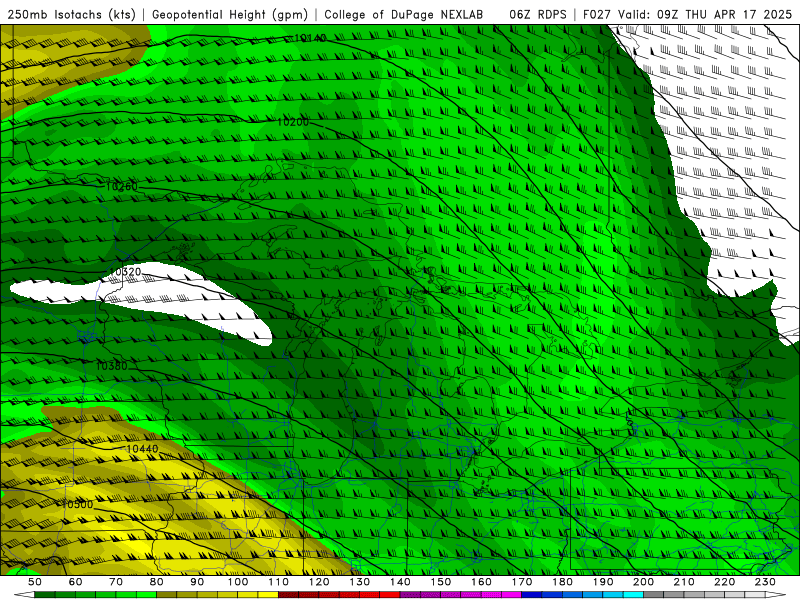Click the "College of DuPage NEXLAB" label
This screenshot has height=600, width=800.
coord(404,14)
